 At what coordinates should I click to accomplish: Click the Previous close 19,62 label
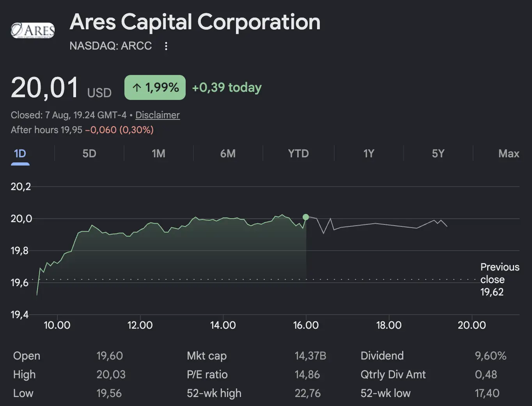500,280
